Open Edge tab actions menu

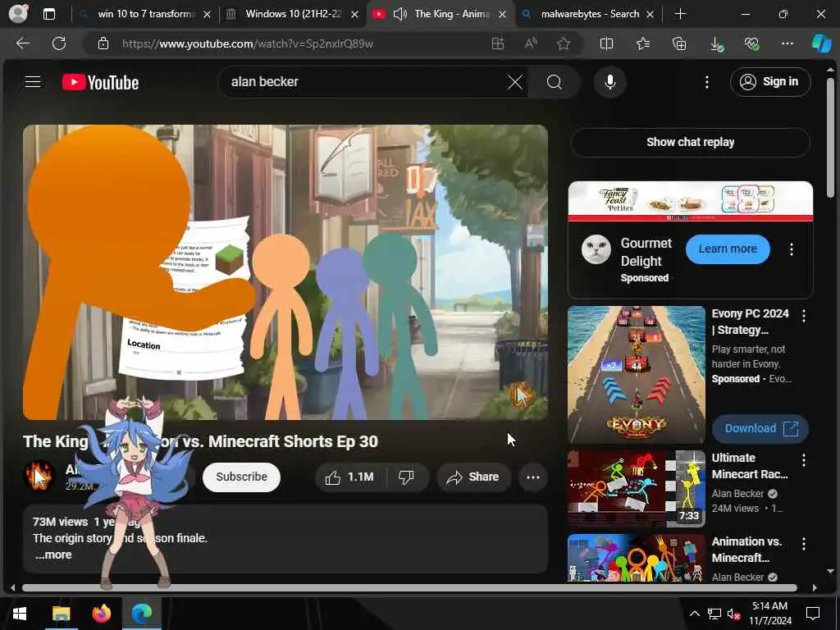[x=48, y=14]
